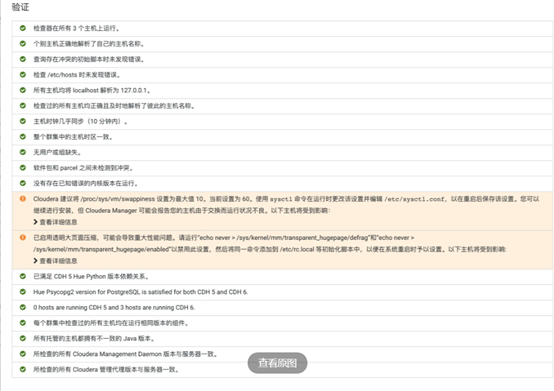554x391 pixels.
Task: Click the check icon beside "查询存在冲突的初始脚本时未发现错误"
Action: pyautogui.click(x=23, y=59)
